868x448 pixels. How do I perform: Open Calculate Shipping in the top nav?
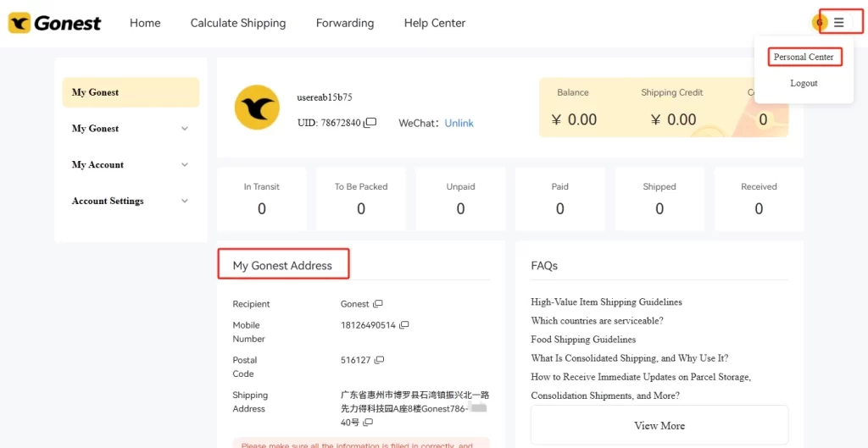coord(238,23)
